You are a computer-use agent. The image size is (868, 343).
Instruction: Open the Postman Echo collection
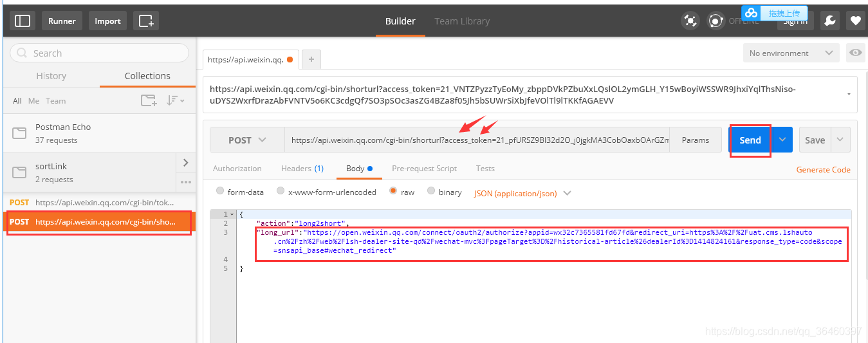100,133
